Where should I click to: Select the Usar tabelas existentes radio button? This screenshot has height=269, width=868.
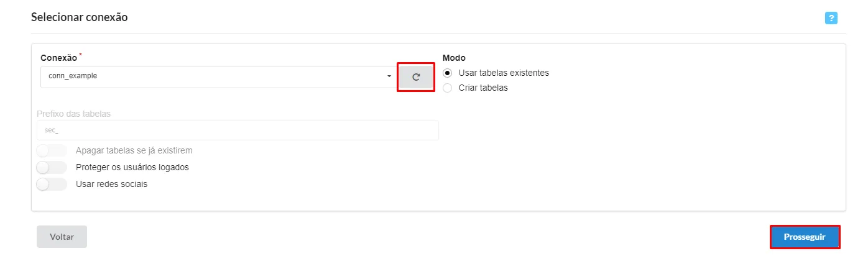448,73
